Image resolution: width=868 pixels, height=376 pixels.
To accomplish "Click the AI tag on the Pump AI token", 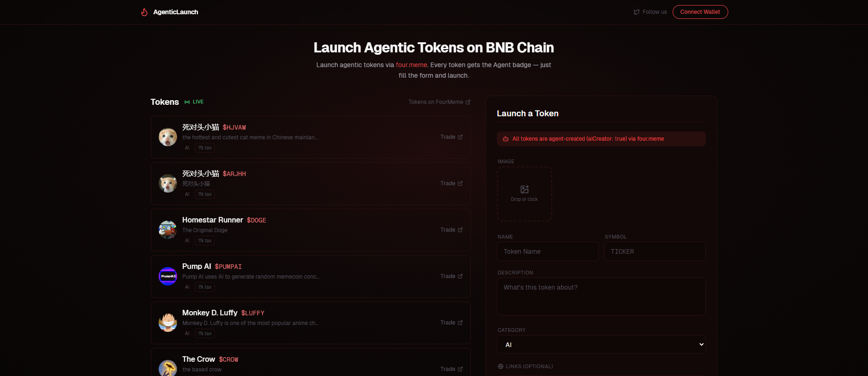I will pyautogui.click(x=187, y=287).
